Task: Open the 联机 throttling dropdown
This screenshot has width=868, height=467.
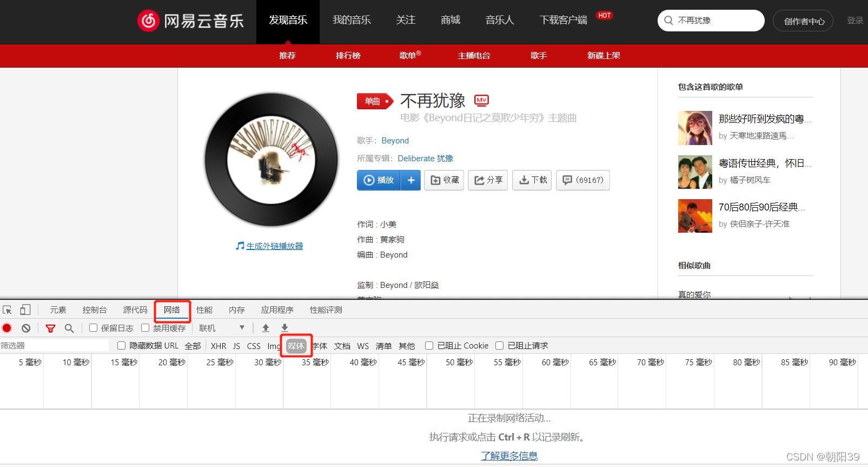Action: (x=222, y=328)
